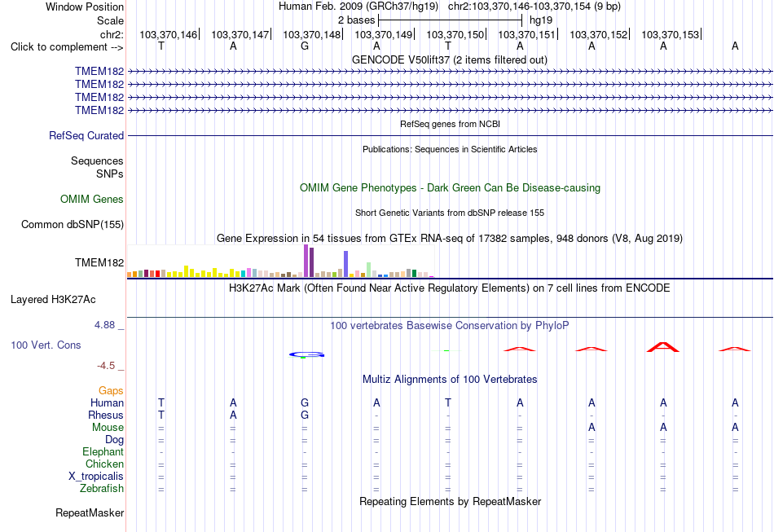Click the first TMEM182 GENCODE transcript label
Screen dimensions: 774x532
point(99,71)
